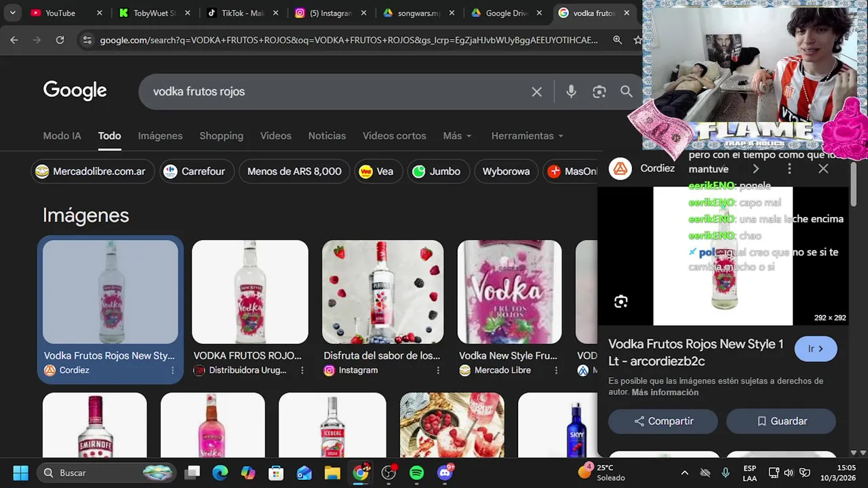This screenshot has width=868, height=488.
Task: Reload the page
Action: pos(60,40)
